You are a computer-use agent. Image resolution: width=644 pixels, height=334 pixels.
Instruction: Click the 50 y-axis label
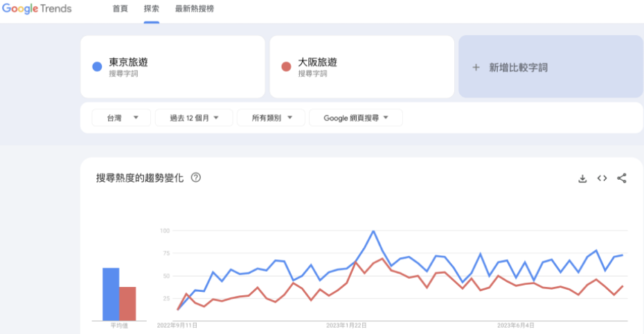(x=166, y=276)
